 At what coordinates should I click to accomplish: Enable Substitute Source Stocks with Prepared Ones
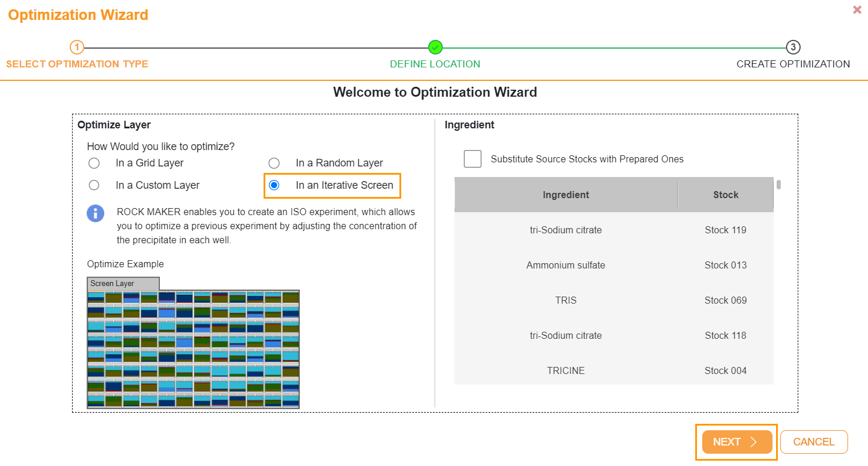pos(473,159)
